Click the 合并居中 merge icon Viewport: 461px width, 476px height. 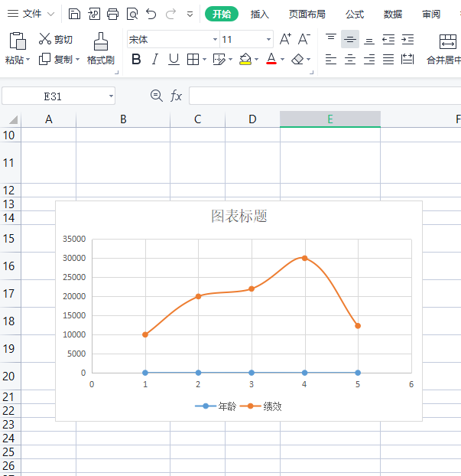tap(448, 41)
